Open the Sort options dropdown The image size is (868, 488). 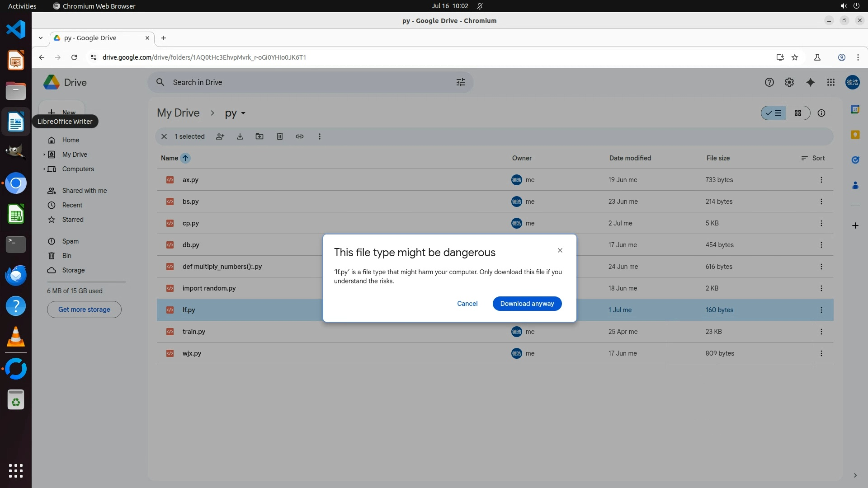[x=813, y=158]
